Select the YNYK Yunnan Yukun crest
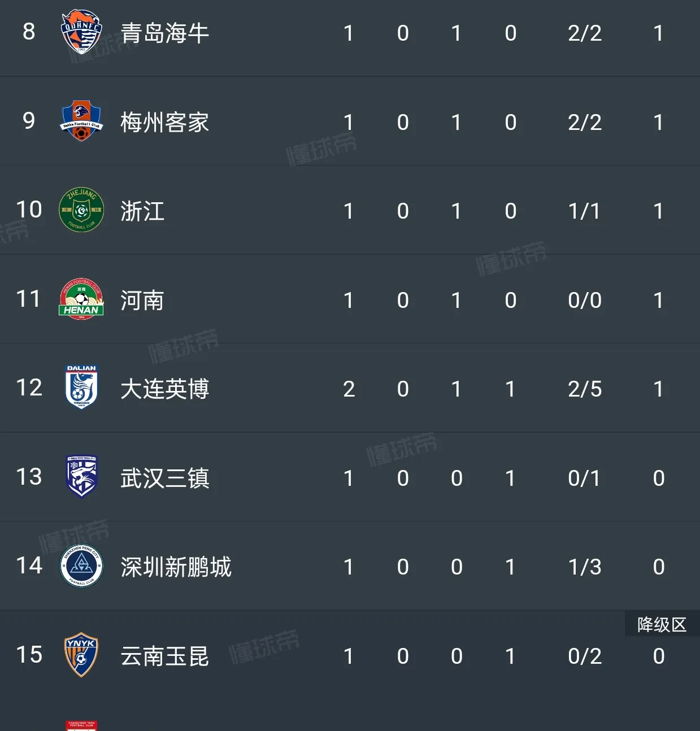 point(81,655)
